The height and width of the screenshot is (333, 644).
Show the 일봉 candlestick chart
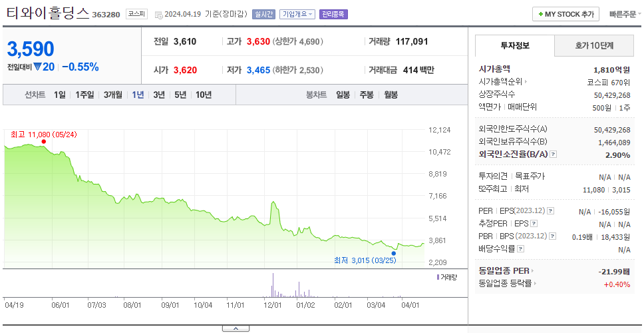click(343, 95)
